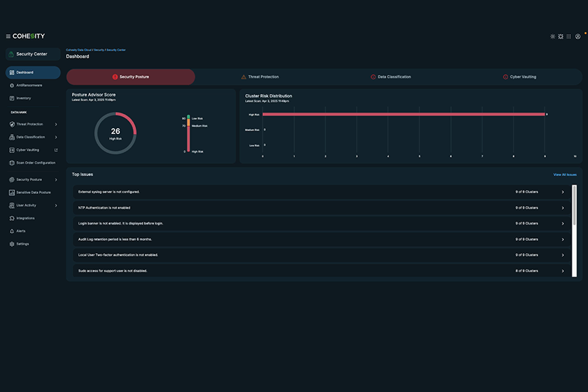Toggle the light/dark theme sun icon
The image size is (588, 392).
click(x=552, y=36)
